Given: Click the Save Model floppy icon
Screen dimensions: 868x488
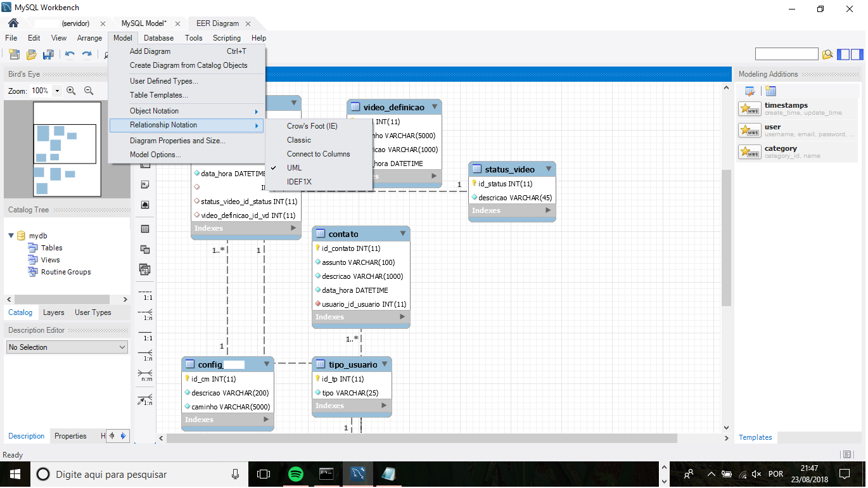Looking at the screenshot, I should point(48,55).
